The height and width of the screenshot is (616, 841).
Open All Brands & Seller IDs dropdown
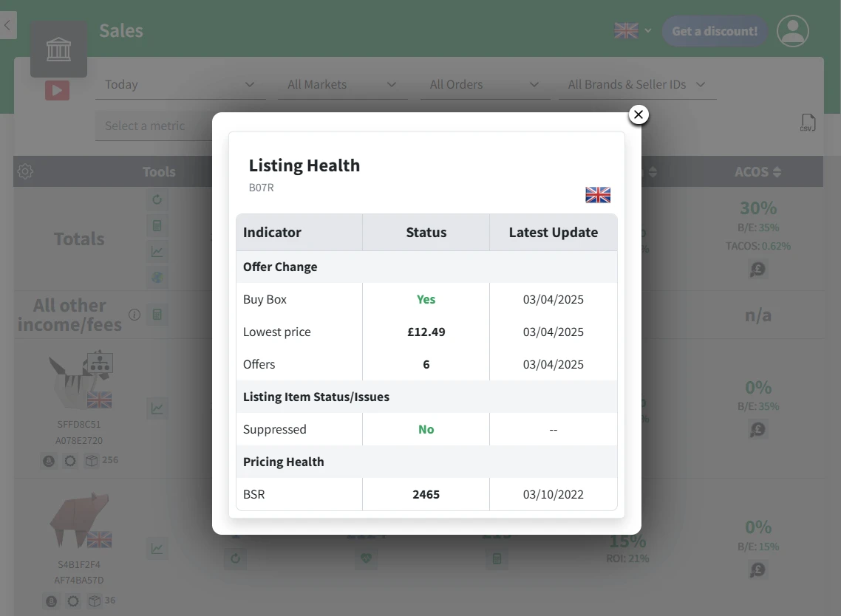(x=637, y=85)
